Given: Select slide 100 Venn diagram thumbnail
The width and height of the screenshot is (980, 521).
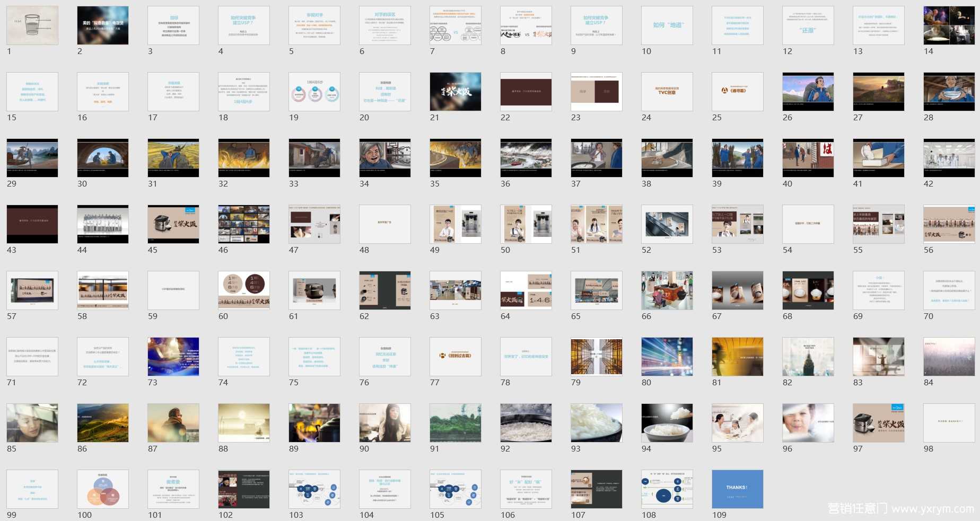Looking at the screenshot, I should click(x=103, y=489).
